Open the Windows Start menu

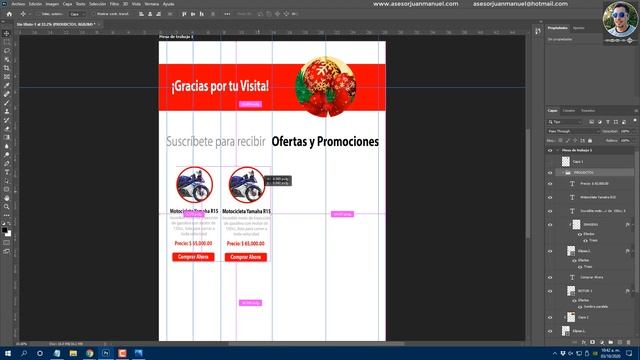(x=8, y=353)
